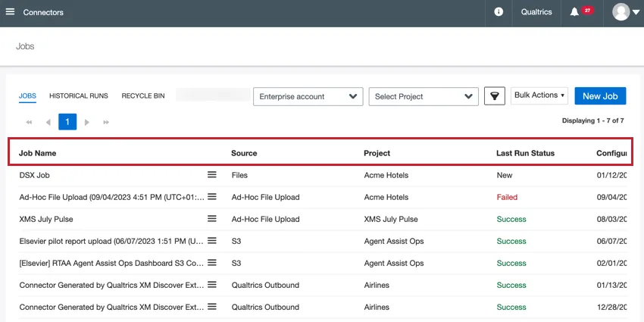Screen dimensions: 644x322
Task: Open the hamburger navigation menu
Action: point(11,12)
